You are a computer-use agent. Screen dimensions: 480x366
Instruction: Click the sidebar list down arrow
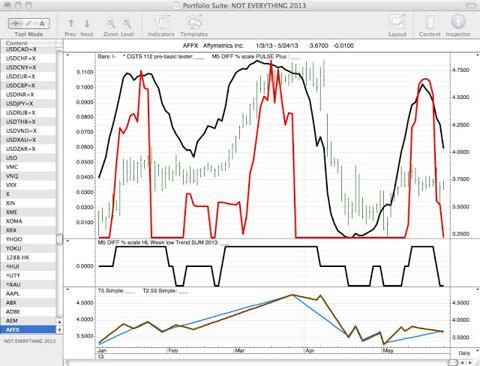coord(60,330)
